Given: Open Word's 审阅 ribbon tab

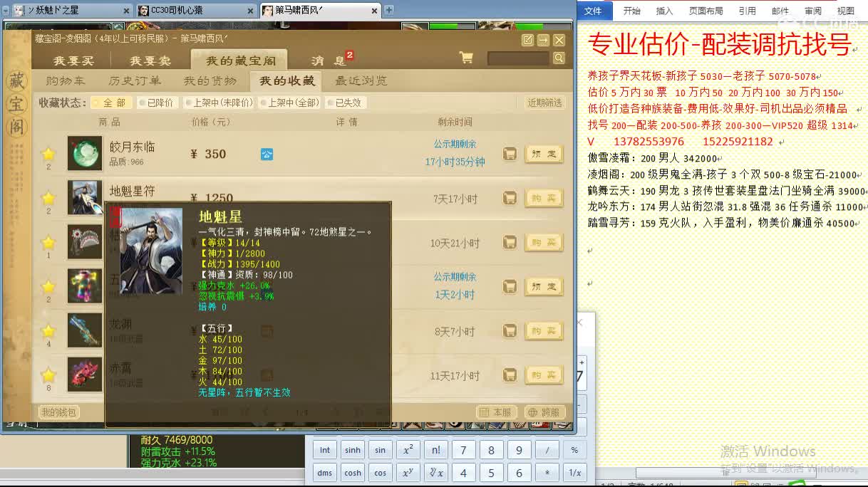Looking at the screenshot, I should click(x=812, y=11).
